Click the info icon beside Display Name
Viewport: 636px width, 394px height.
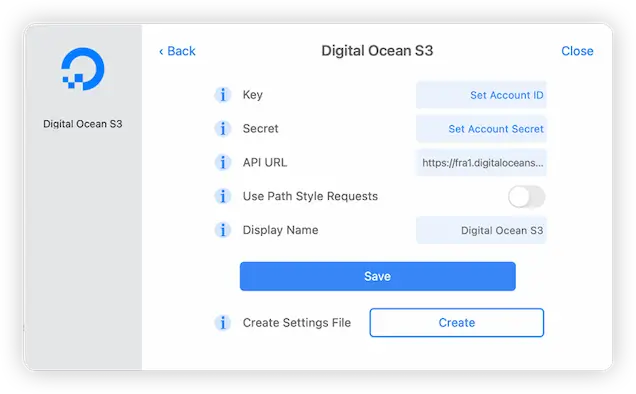pos(223,230)
